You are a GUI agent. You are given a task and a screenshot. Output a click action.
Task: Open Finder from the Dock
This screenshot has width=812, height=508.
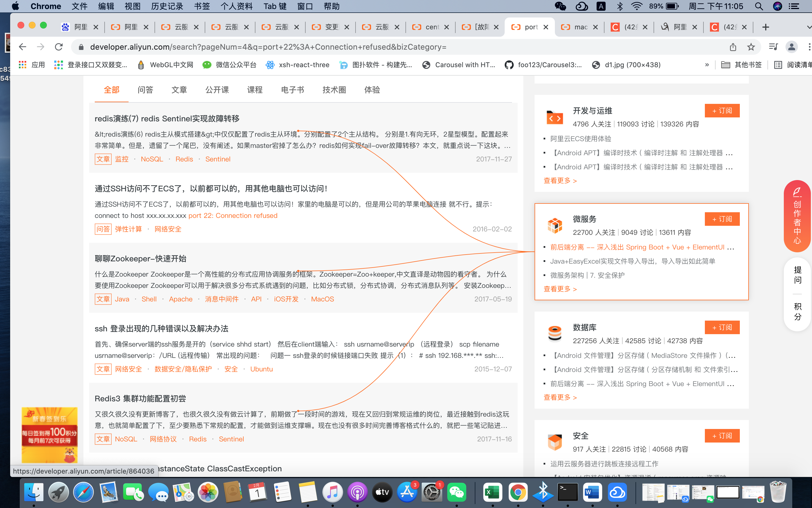[34, 492]
